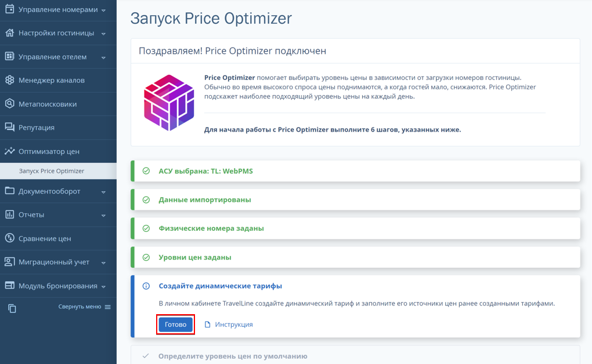
Task: Click the Репутация chat bubbles icon
Action: pyautogui.click(x=9, y=127)
